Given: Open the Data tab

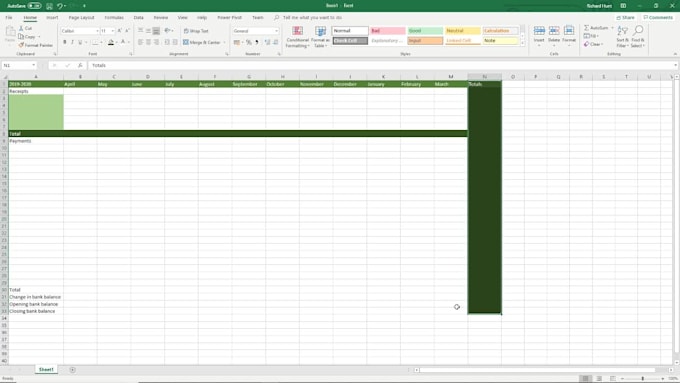Looking at the screenshot, I should click(138, 17).
